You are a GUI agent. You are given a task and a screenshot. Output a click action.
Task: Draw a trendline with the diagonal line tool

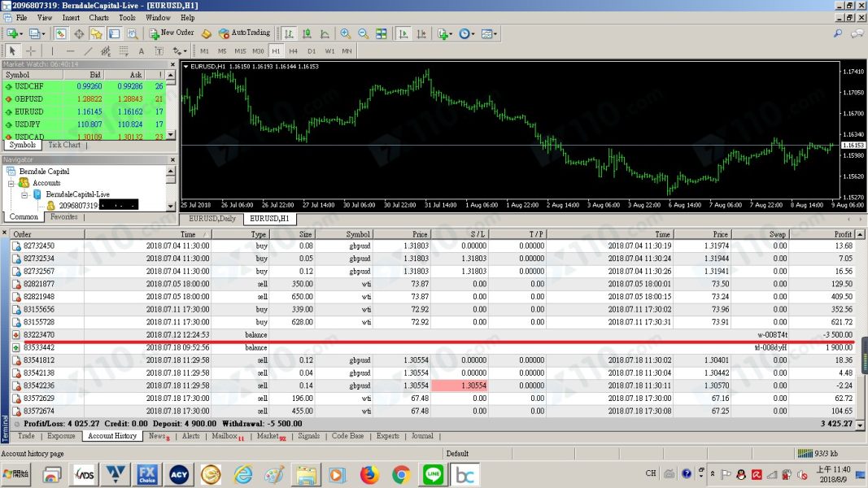pyautogui.click(x=88, y=51)
